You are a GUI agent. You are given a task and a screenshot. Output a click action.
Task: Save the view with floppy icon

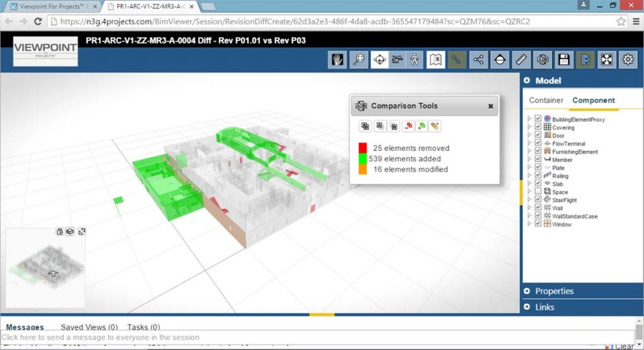(x=564, y=60)
